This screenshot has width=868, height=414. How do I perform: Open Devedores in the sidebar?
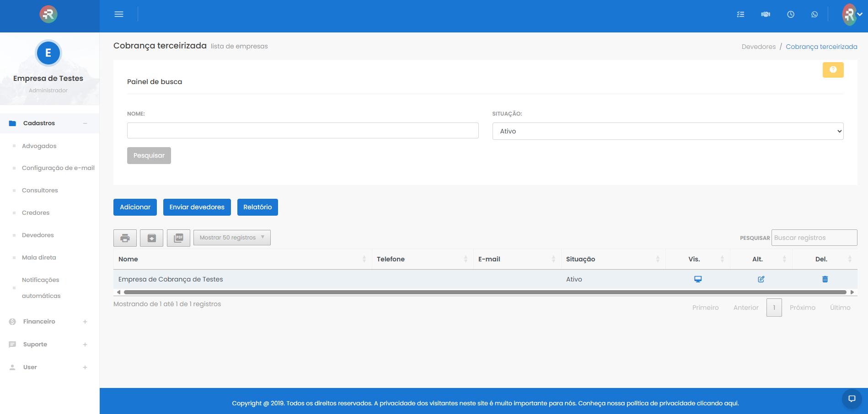(x=38, y=235)
